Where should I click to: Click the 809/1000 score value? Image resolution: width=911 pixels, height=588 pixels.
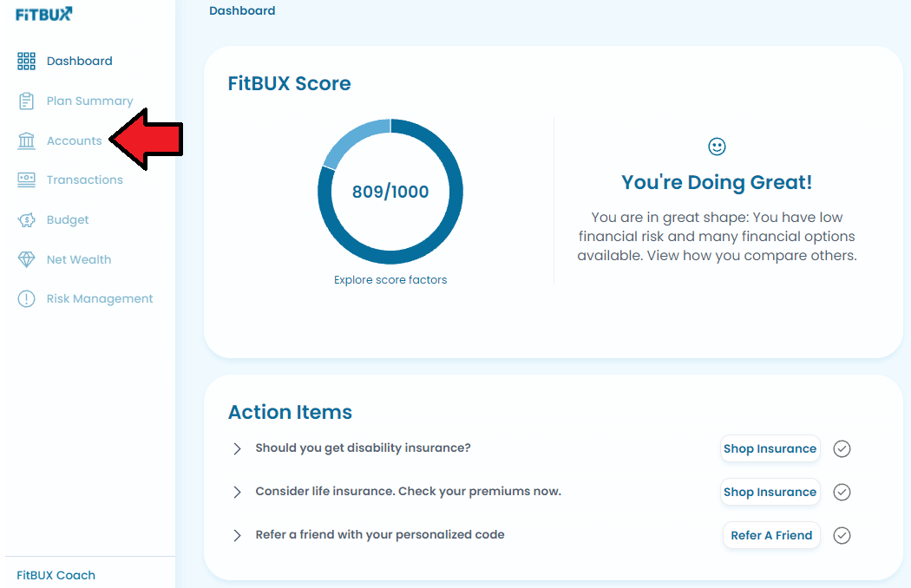tap(390, 192)
